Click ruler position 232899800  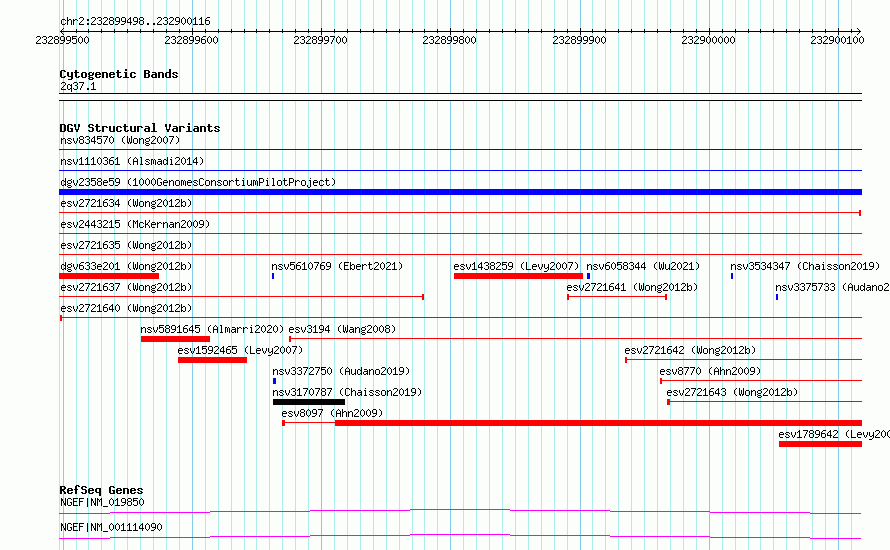point(450,40)
